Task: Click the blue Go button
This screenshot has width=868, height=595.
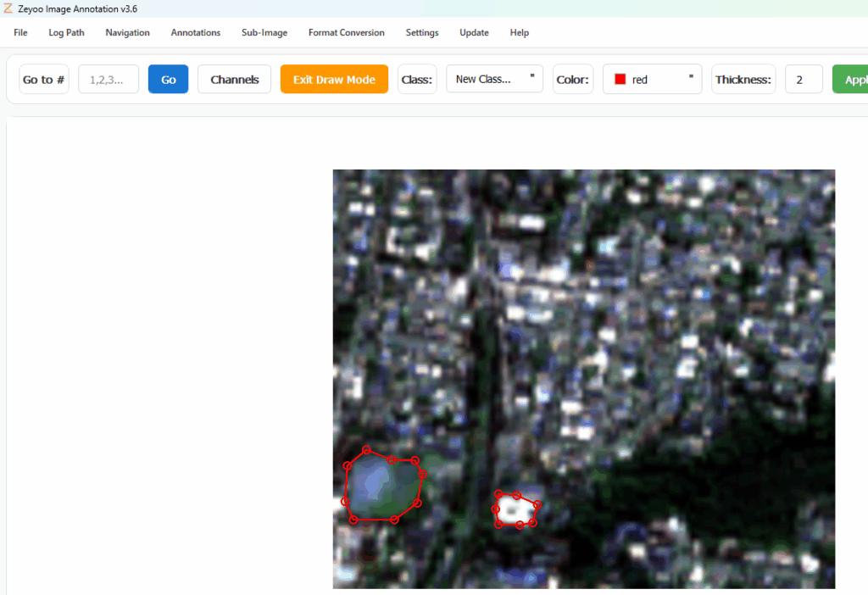Action: (x=169, y=80)
